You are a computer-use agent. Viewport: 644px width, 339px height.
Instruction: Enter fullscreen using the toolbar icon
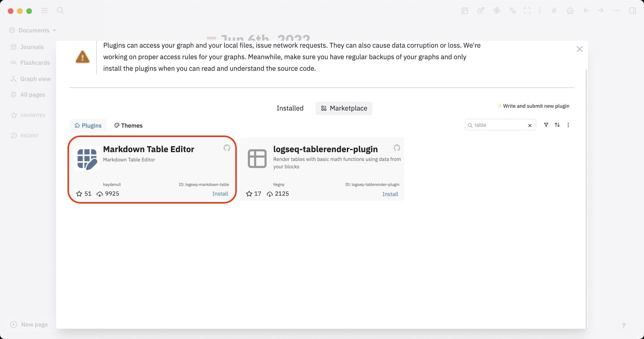(527, 11)
